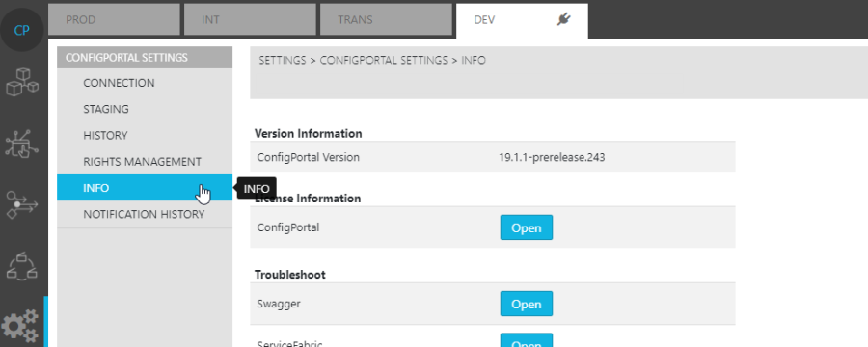Open NOTIFICATION HISTORY settings item
Screen dimensions: 868x347
(x=145, y=214)
